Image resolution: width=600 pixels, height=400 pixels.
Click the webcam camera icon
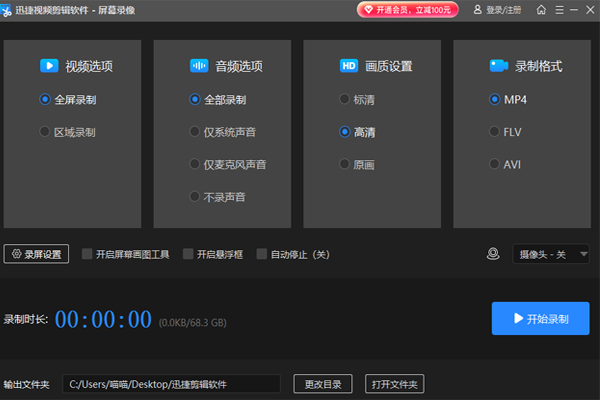pos(493,254)
